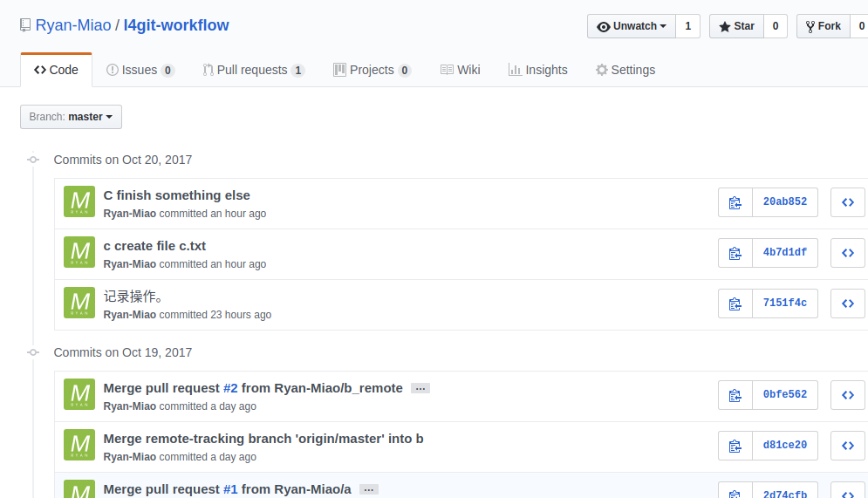This screenshot has height=498, width=868.
Task: Click avatar beside 'Merge pull request #2' commit
Action: tap(79, 394)
